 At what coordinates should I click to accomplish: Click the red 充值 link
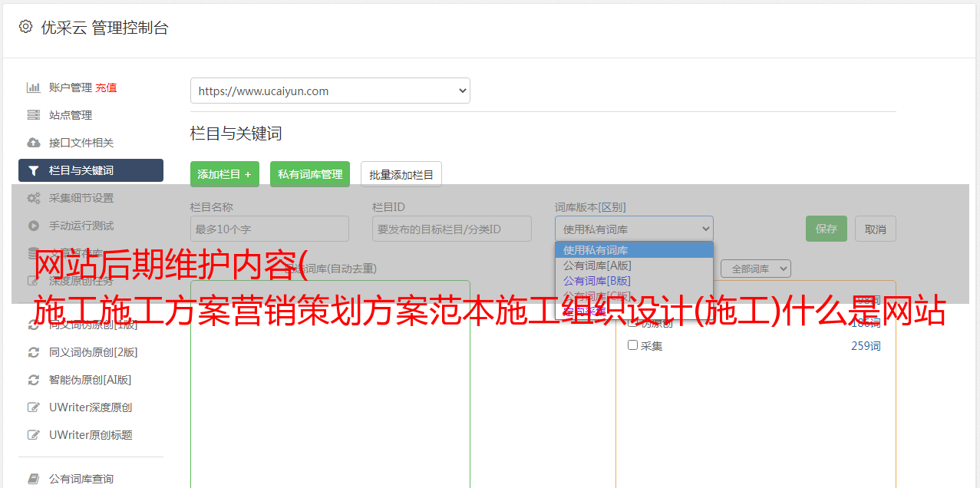click(106, 87)
